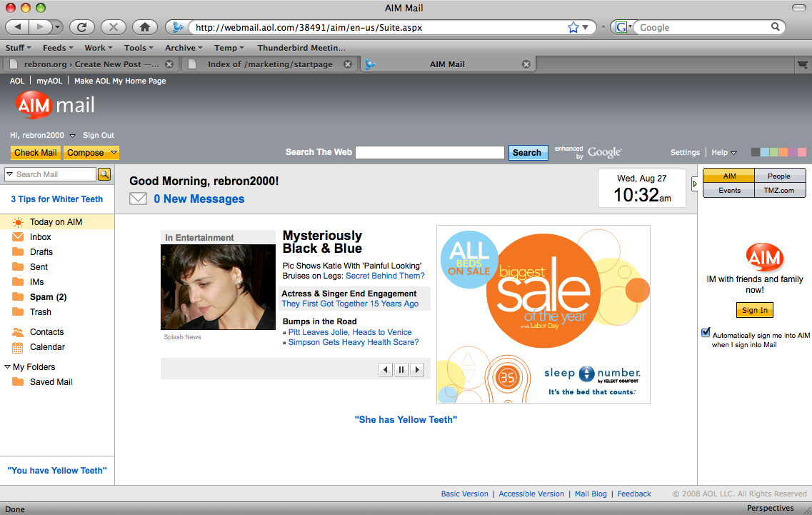Collapse the right AIM panel arrow

pyautogui.click(x=695, y=184)
